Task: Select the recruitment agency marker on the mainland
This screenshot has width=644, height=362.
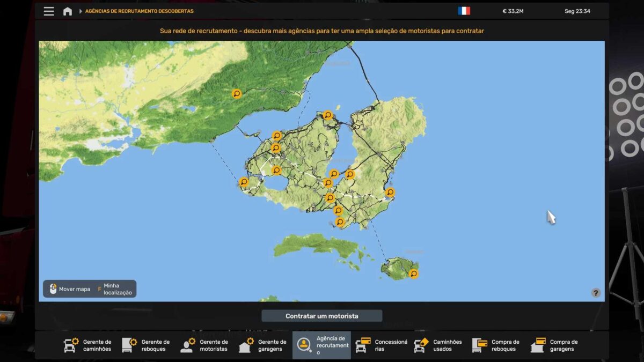Action: click(x=237, y=94)
